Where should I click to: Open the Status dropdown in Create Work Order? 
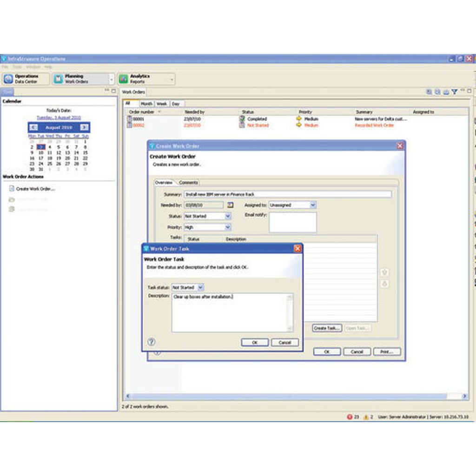[228, 216]
